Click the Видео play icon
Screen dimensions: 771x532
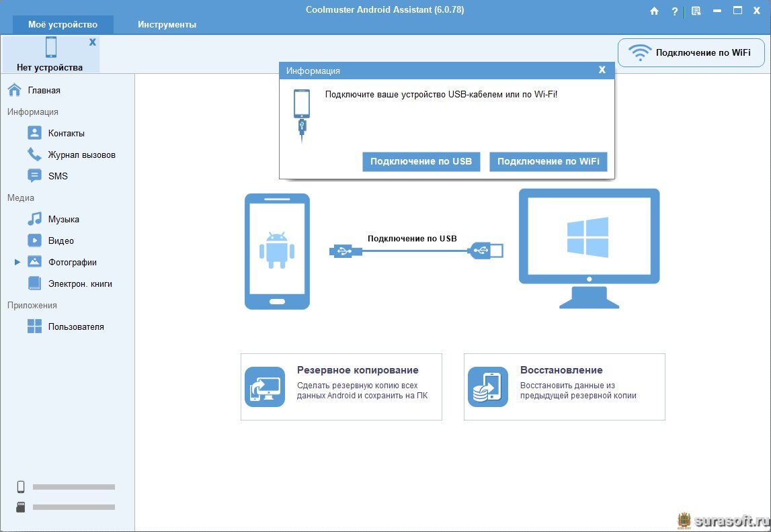(x=34, y=240)
